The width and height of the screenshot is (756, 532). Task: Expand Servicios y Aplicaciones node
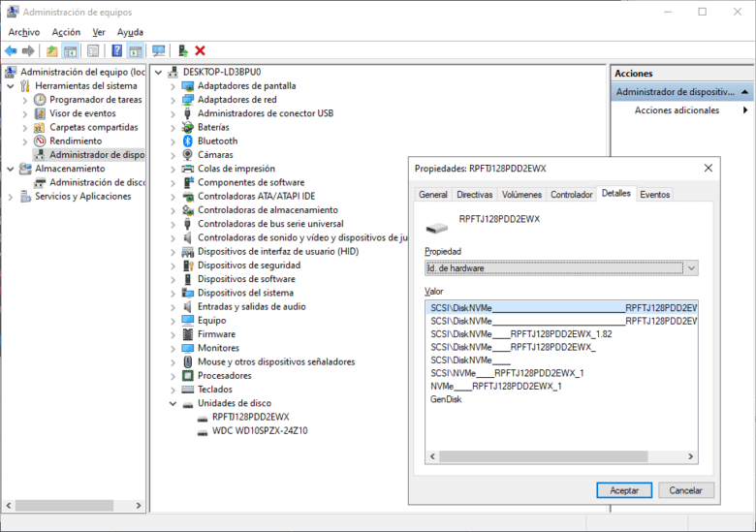click(11, 197)
